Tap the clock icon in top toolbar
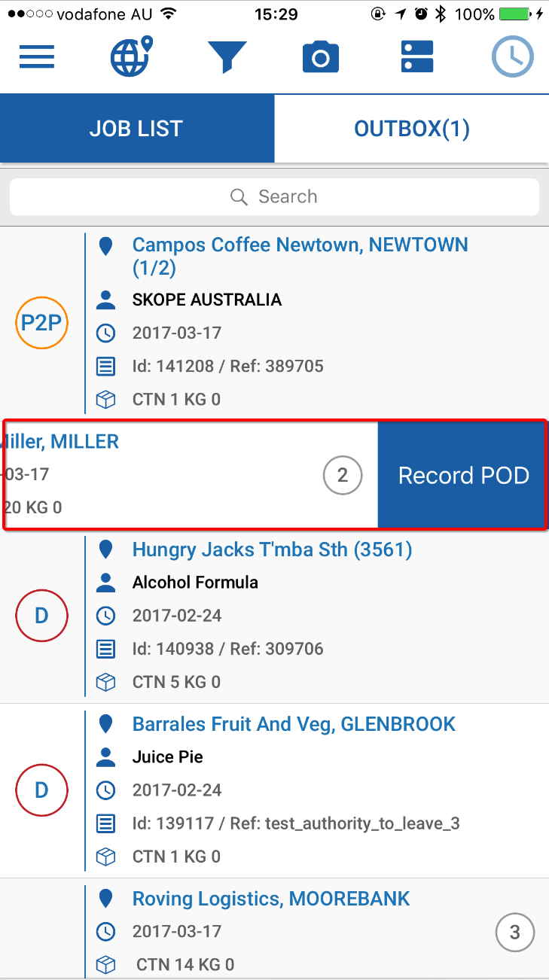This screenshot has height=980, width=549. 513,57
